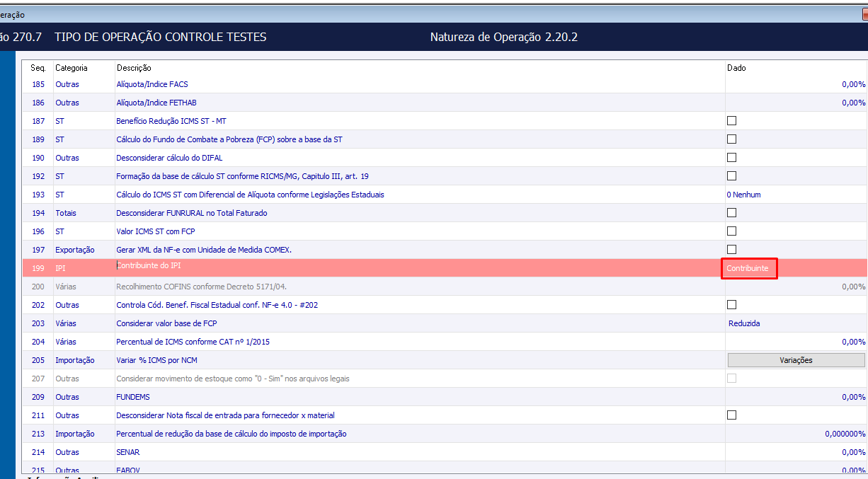Sort by the Seq. column header
Image resolution: width=868 pixels, height=479 pixels.
pyautogui.click(x=38, y=68)
